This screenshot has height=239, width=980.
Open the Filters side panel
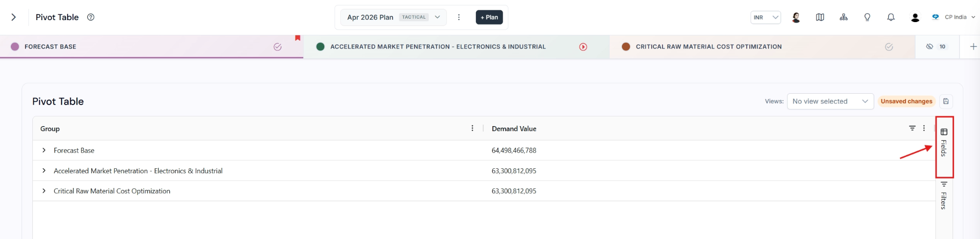(x=944, y=195)
